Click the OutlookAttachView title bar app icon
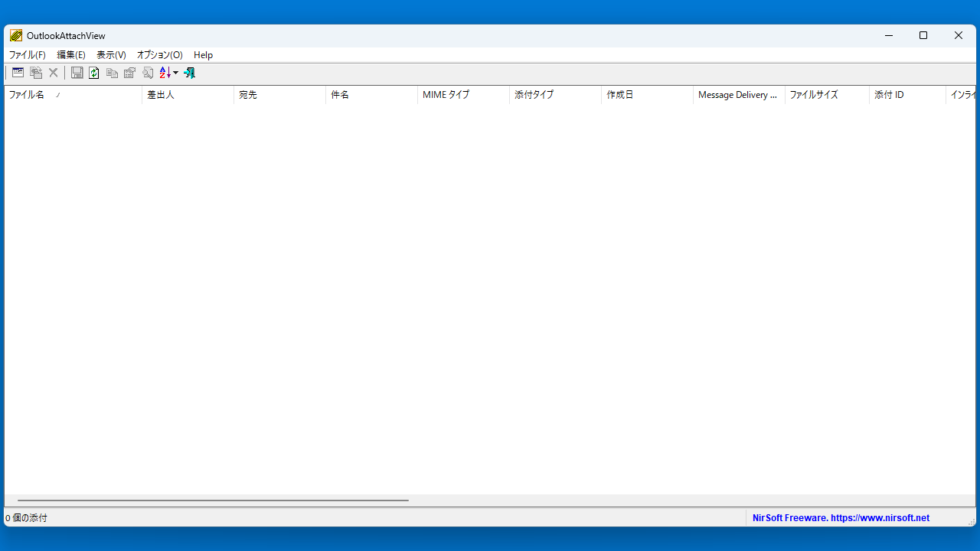Viewport: 980px width, 551px height. [x=16, y=35]
